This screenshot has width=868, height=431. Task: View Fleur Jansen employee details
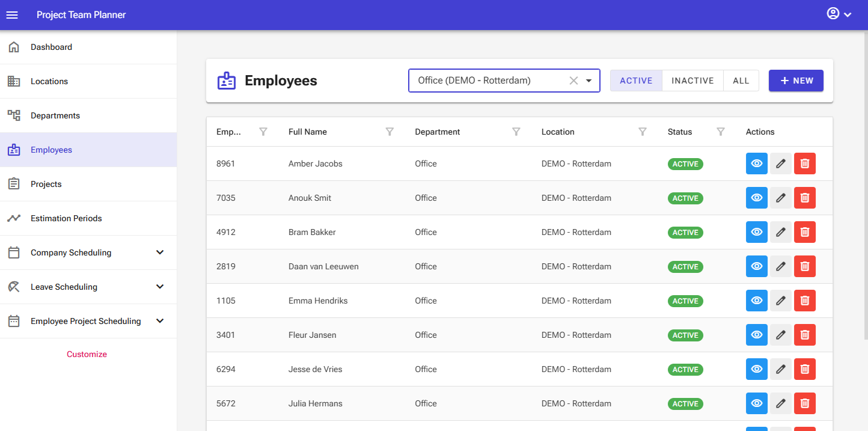pos(757,335)
